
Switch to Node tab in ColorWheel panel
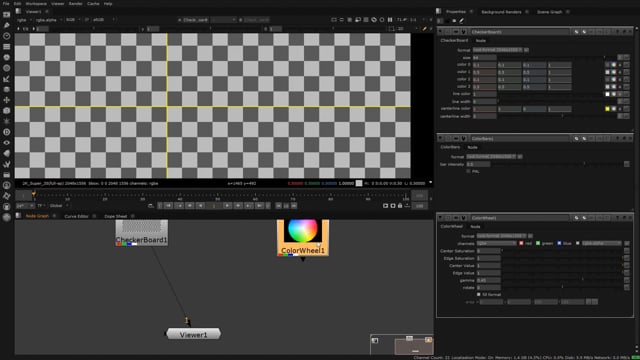tap(475, 227)
